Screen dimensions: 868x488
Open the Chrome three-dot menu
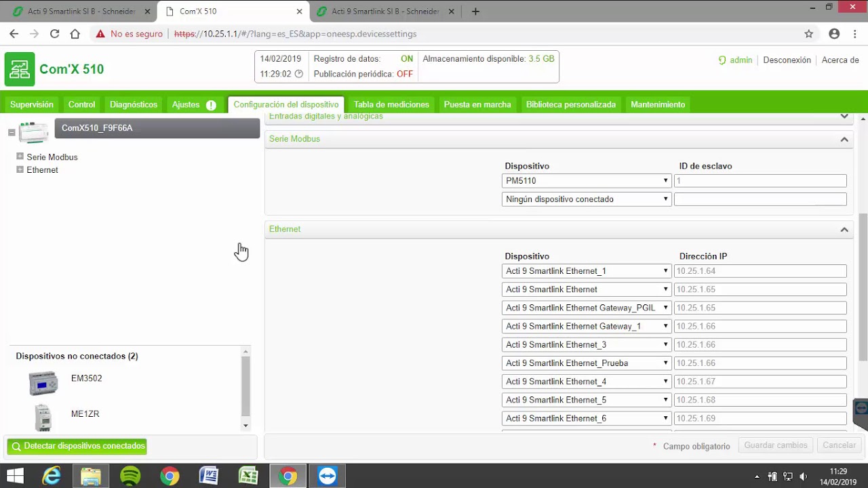pyautogui.click(x=854, y=34)
